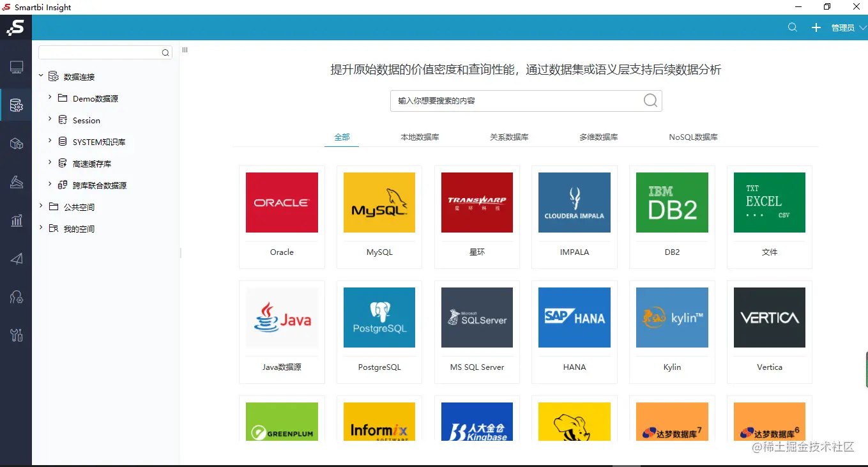The height and width of the screenshot is (467, 868).
Task: Switch to the 本地数据库 tab
Action: pyautogui.click(x=420, y=137)
